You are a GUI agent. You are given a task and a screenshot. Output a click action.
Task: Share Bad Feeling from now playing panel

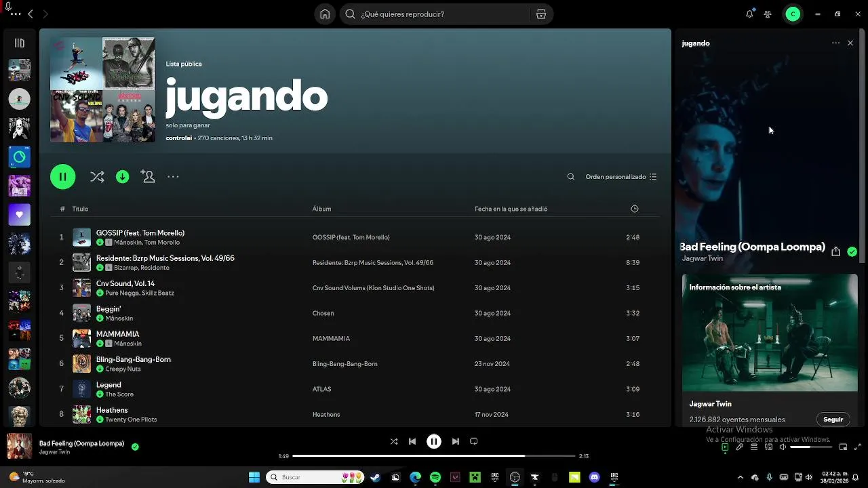tap(835, 251)
